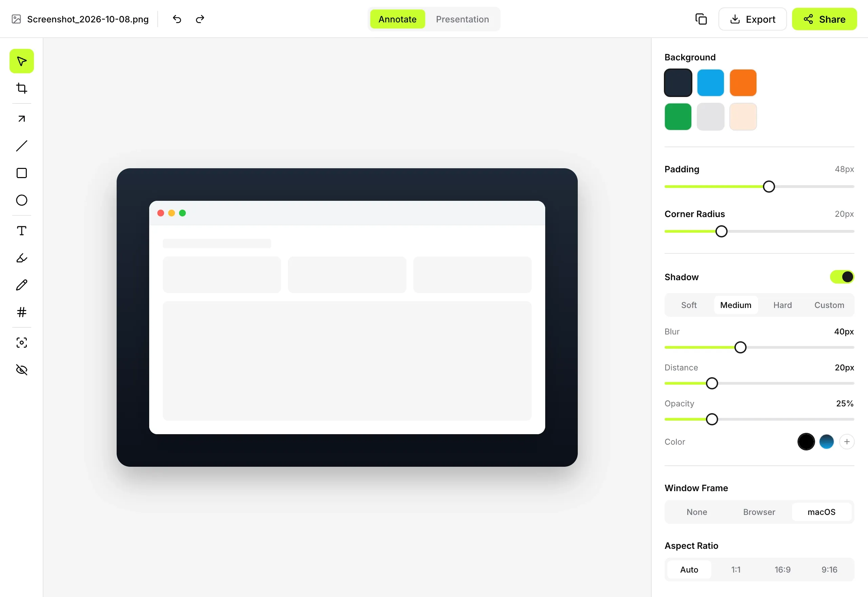Click the Screenshot_2026-10-08.png filename
The height and width of the screenshot is (597, 868).
pyautogui.click(x=88, y=19)
